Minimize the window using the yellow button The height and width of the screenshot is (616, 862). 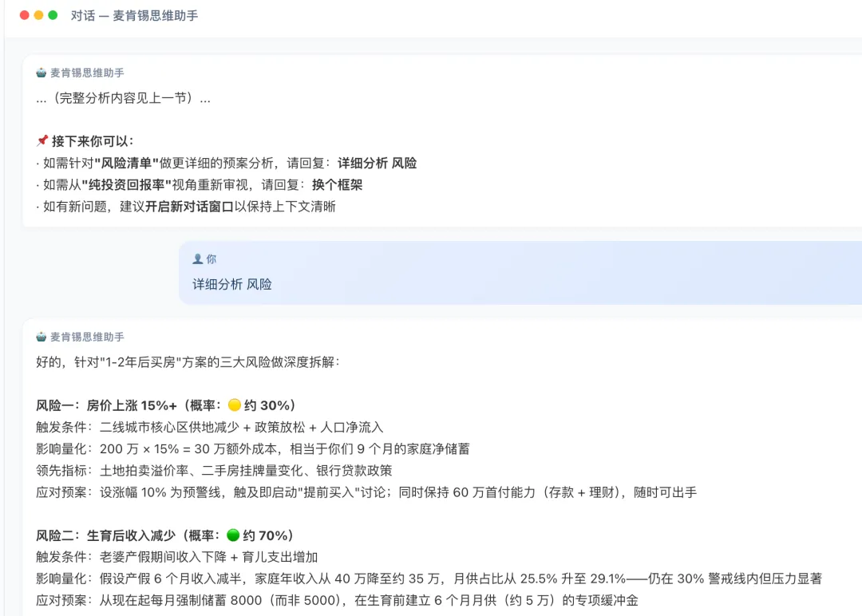click(x=38, y=15)
